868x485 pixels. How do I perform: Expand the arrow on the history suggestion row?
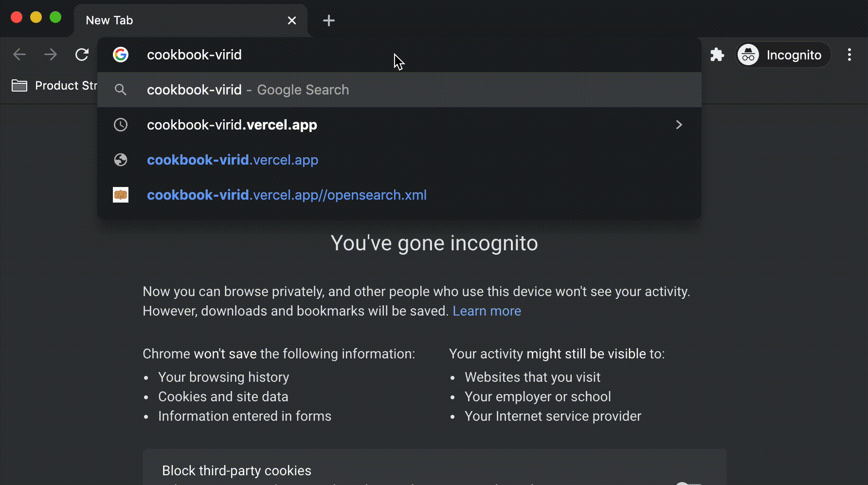(x=679, y=125)
